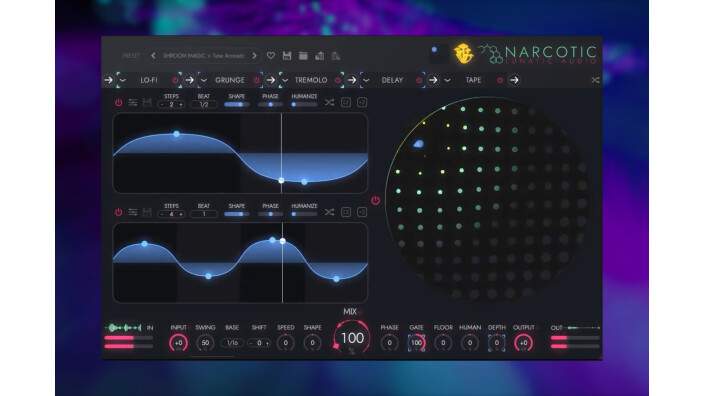Click the lower LFO HUMANIZE slider
The height and width of the screenshot is (396, 704).
pyautogui.click(x=304, y=214)
